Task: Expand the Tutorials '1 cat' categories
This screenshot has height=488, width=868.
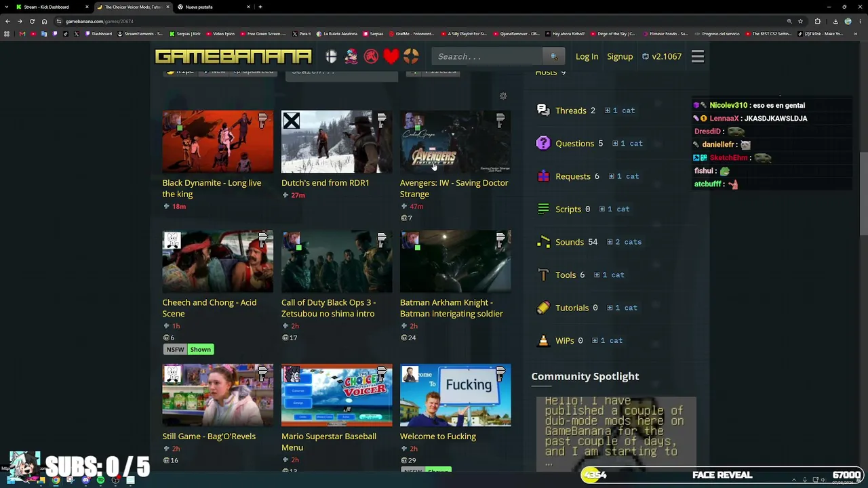Action: pyautogui.click(x=622, y=308)
